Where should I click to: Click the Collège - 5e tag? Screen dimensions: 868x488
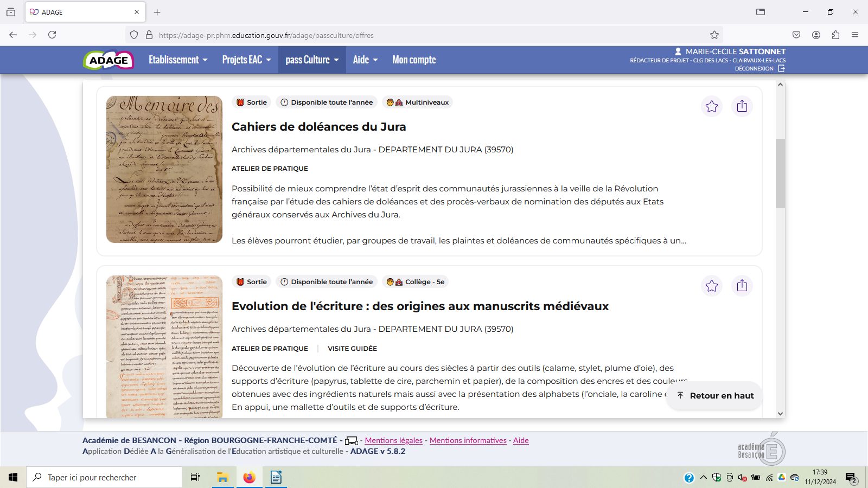(415, 282)
